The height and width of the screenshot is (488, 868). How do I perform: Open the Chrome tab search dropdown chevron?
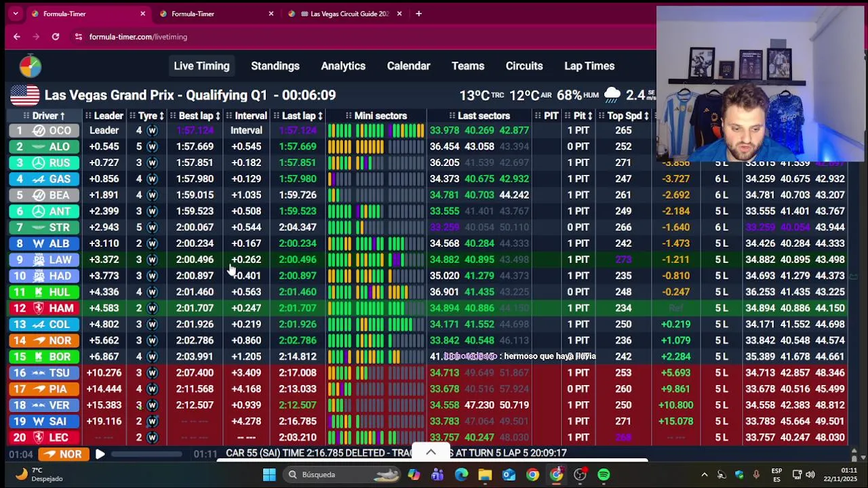[x=16, y=14]
